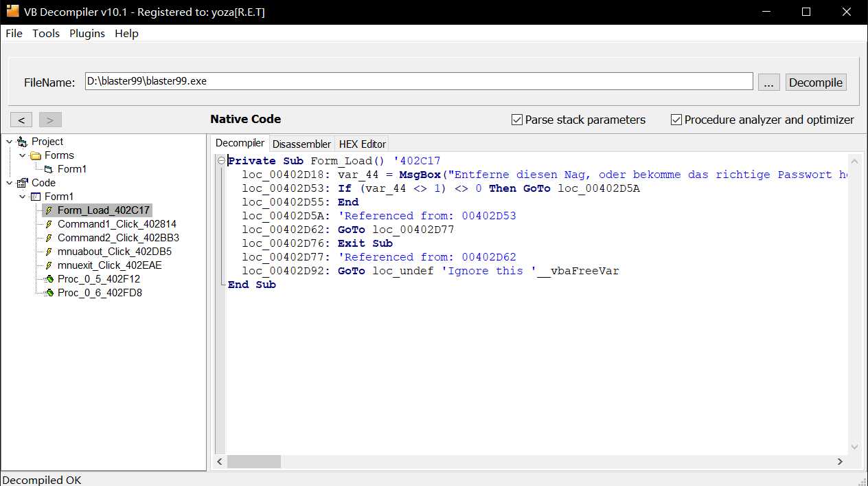Viewport: 868px width, 486px height.
Task: Click the Forms folder icon
Action: click(x=36, y=155)
